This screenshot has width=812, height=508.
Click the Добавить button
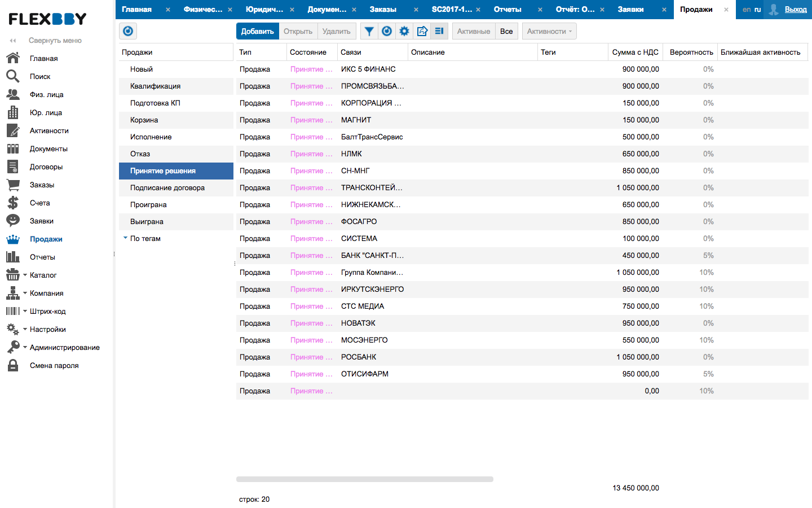pos(257,32)
